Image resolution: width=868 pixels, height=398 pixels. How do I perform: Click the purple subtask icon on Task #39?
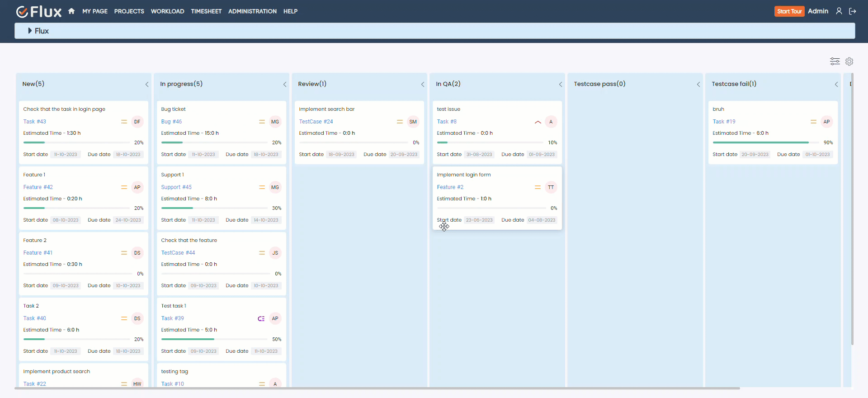click(261, 319)
